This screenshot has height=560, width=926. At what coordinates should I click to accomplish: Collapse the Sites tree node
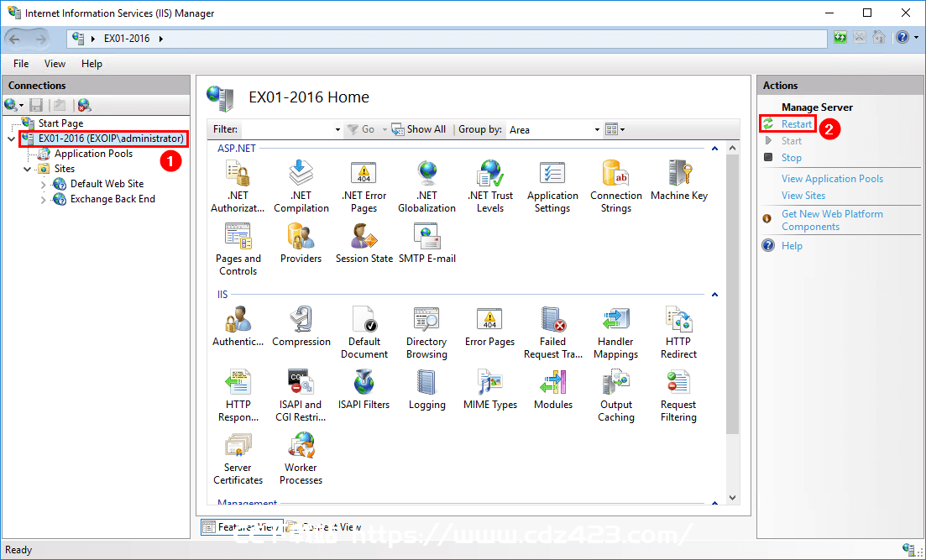[x=27, y=169]
